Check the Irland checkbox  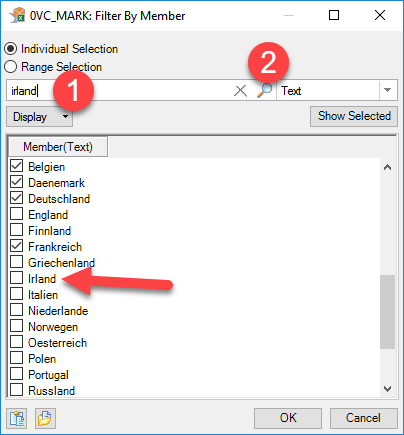click(x=16, y=278)
